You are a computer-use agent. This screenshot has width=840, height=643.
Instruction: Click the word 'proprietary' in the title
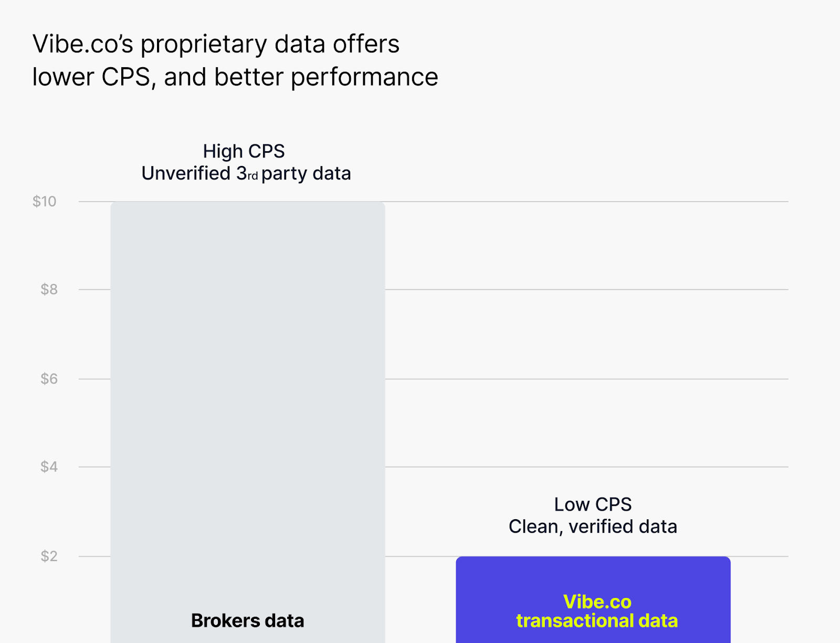coord(204,45)
